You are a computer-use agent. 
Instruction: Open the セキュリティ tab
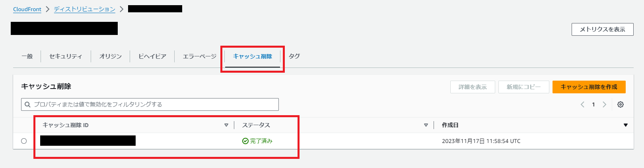click(66, 56)
